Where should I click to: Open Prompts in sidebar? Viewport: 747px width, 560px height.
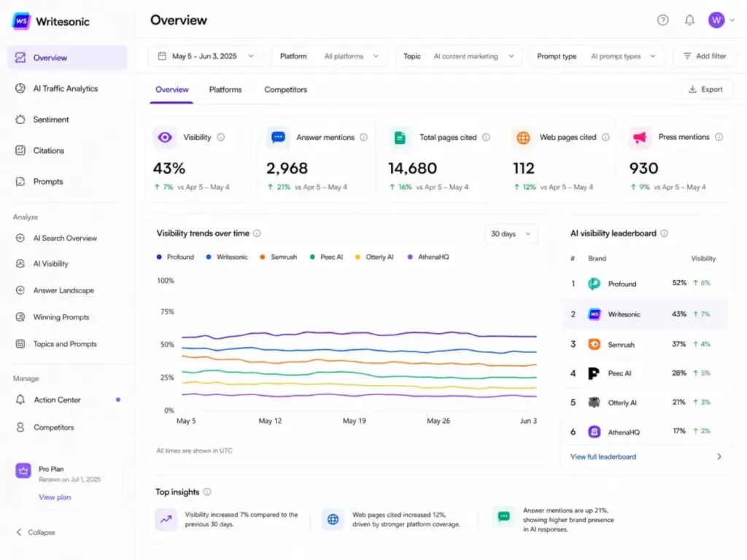click(67, 182)
